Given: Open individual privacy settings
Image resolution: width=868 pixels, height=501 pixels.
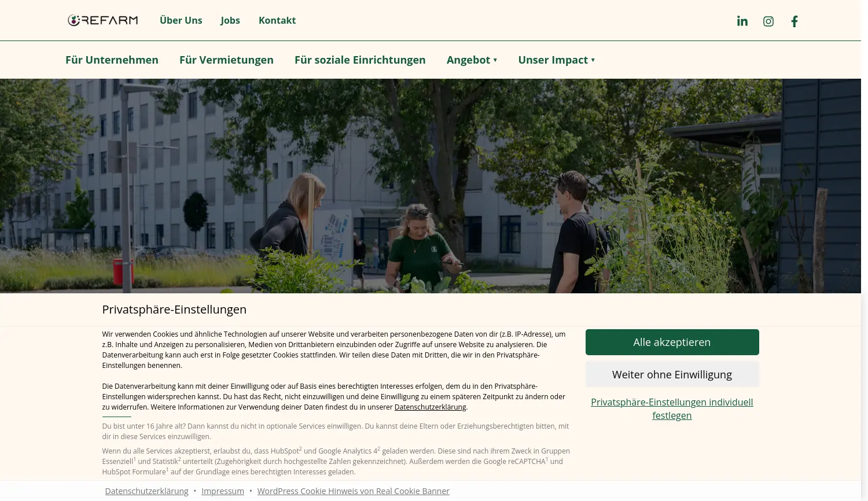Looking at the screenshot, I should pyautogui.click(x=671, y=408).
